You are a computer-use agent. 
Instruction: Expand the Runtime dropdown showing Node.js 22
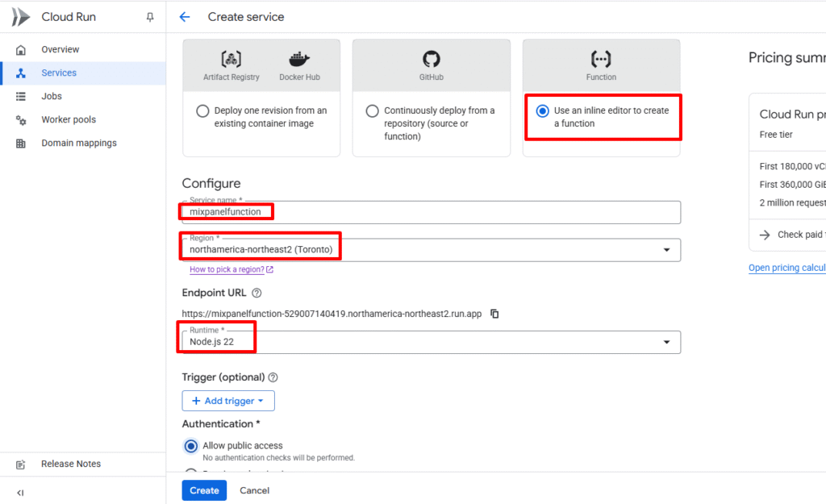coord(666,342)
